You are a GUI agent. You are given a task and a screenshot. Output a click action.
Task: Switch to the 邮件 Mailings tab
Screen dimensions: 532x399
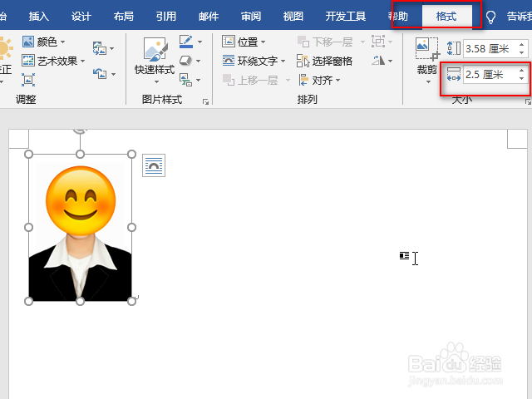(209, 16)
